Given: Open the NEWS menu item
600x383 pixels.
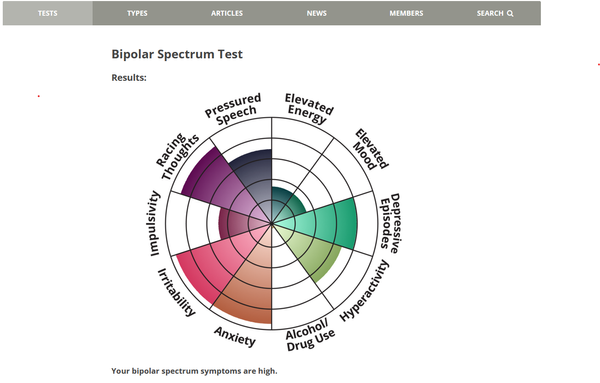Looking at the screenshot, I should (316, 13).
